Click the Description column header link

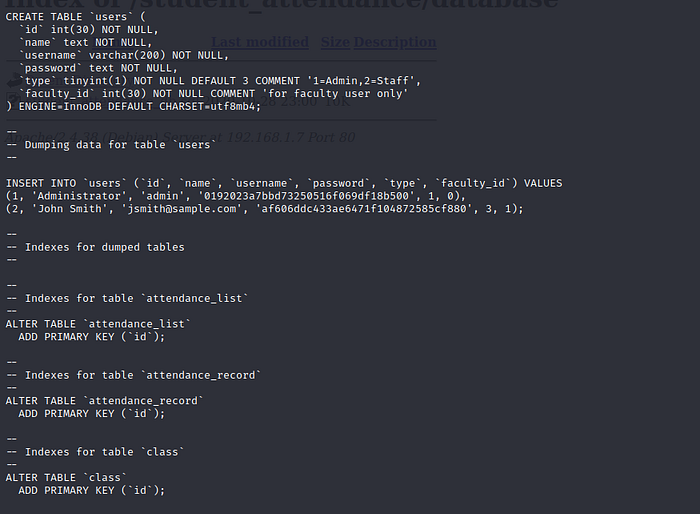click(395, 42)
